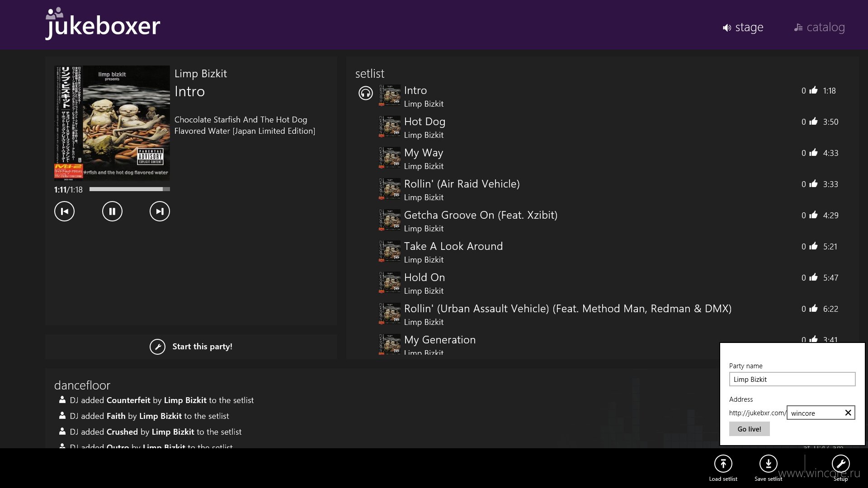Click the Party name input field
Screen dimensions: 868x488
pyautogui.click(x=792, y=379)
